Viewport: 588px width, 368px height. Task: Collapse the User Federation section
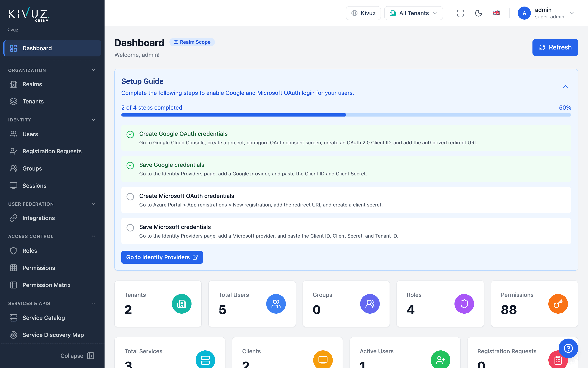[x=94, y=204]
